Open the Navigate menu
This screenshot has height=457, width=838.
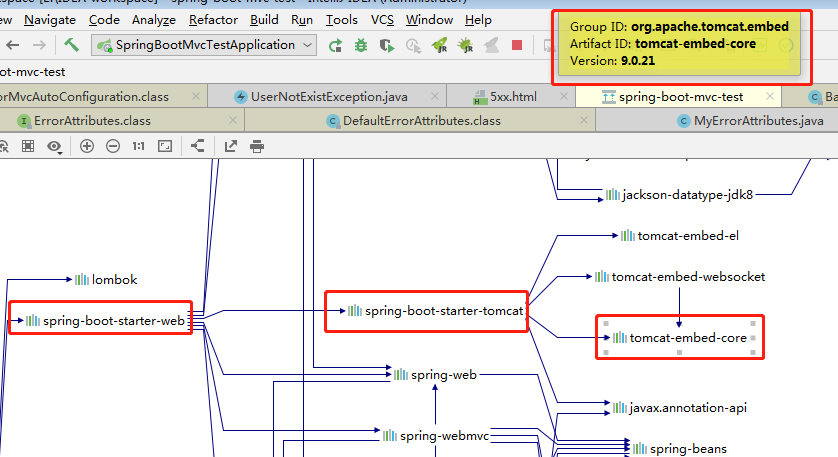[50, 20]
